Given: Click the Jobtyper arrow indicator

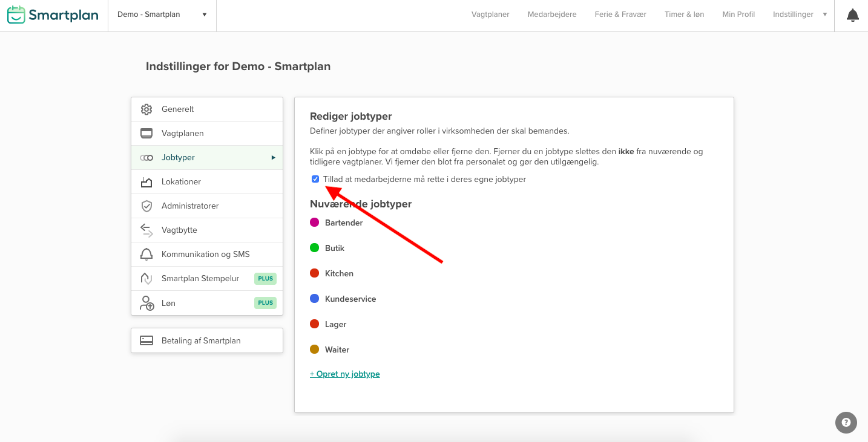Looking at the screenshot, I should pyautogui.click(x=273, y=158).
